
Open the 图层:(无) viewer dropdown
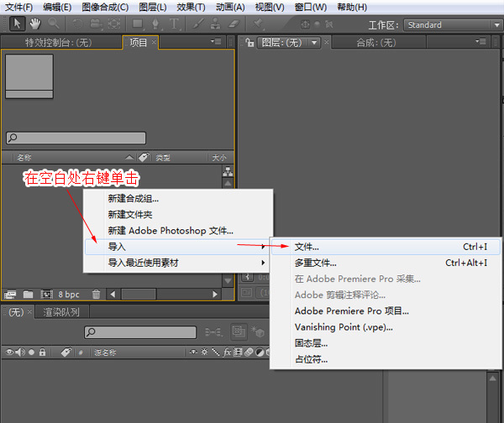tap(289, 43)
